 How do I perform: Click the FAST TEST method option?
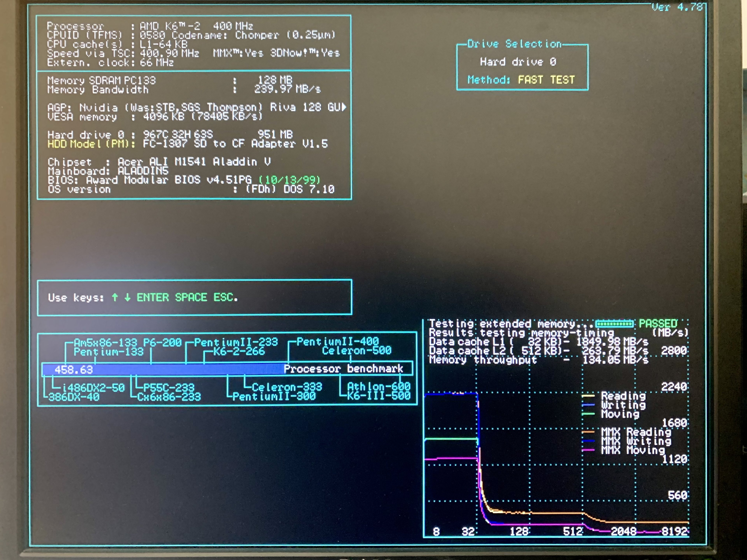coord(546,80)
